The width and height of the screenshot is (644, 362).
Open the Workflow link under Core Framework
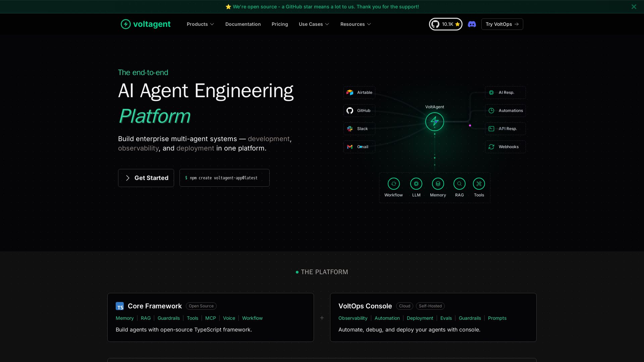tap(253, 318)
